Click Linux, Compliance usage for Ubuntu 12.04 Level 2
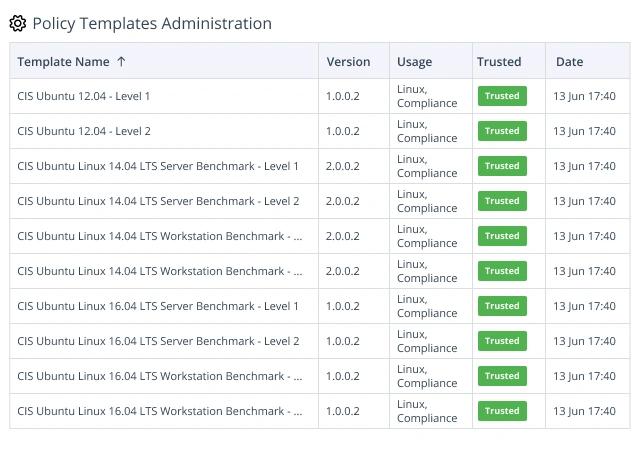 427,131
